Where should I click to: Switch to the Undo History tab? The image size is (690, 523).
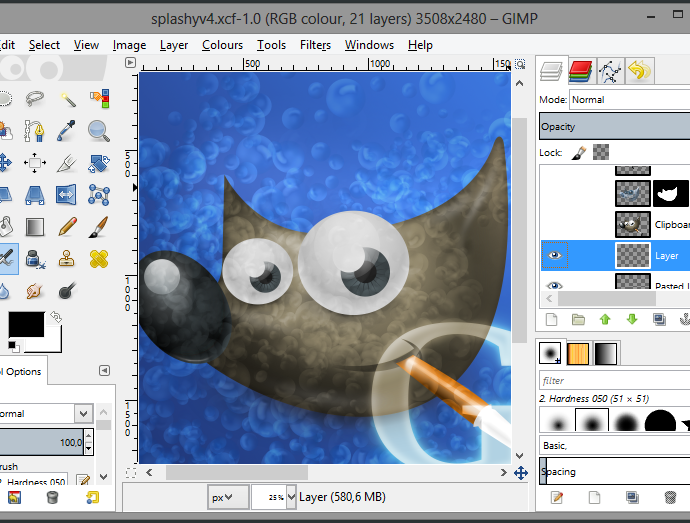tap(640, 70)
